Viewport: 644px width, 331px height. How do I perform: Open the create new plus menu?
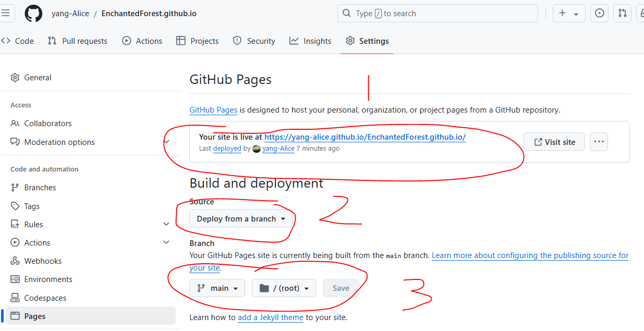pyautogui.click(x=569, y=14)
